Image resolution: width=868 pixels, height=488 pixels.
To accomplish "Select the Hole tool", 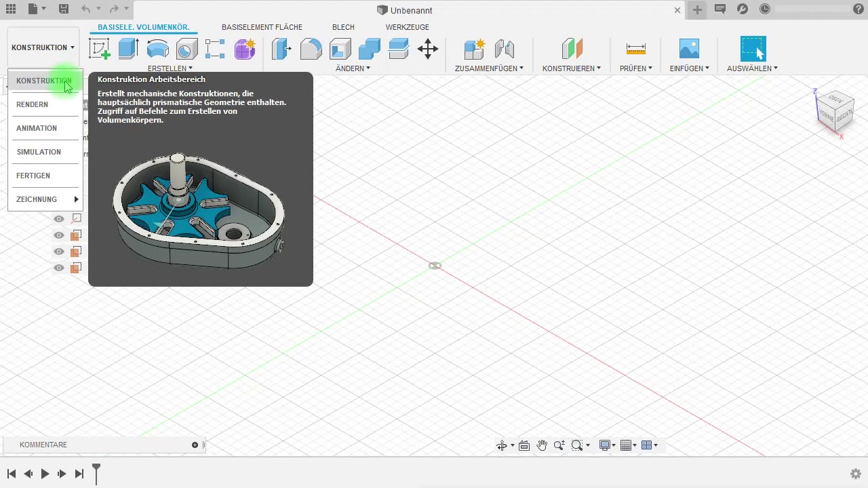I will (186, 49).
